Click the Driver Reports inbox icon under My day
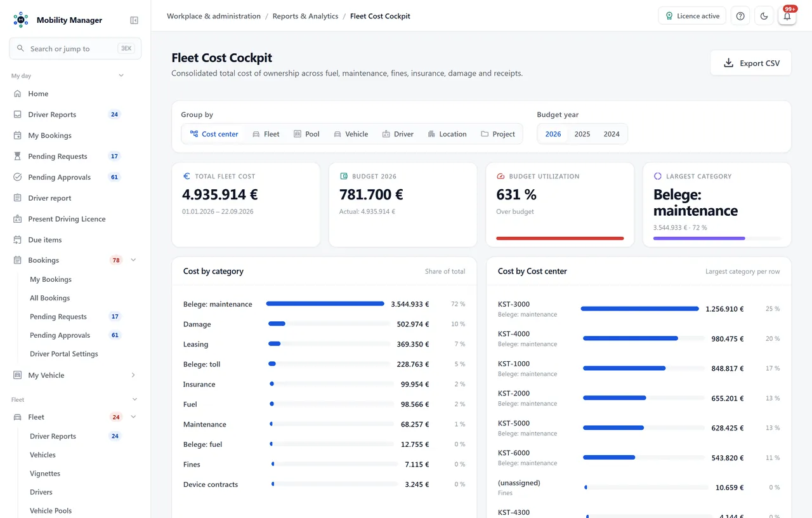Viewport: 812px width, 518px height. coord(17,114)
